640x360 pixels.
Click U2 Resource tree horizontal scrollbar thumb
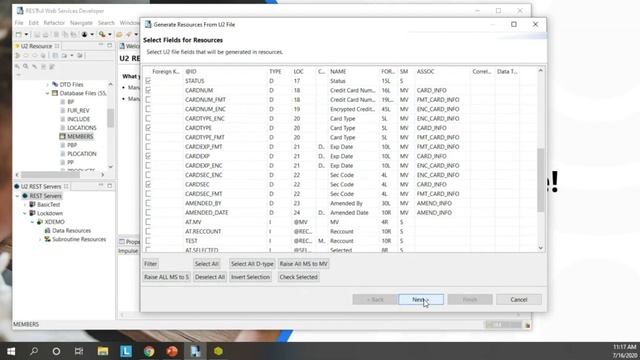click(x=50, y=175)
